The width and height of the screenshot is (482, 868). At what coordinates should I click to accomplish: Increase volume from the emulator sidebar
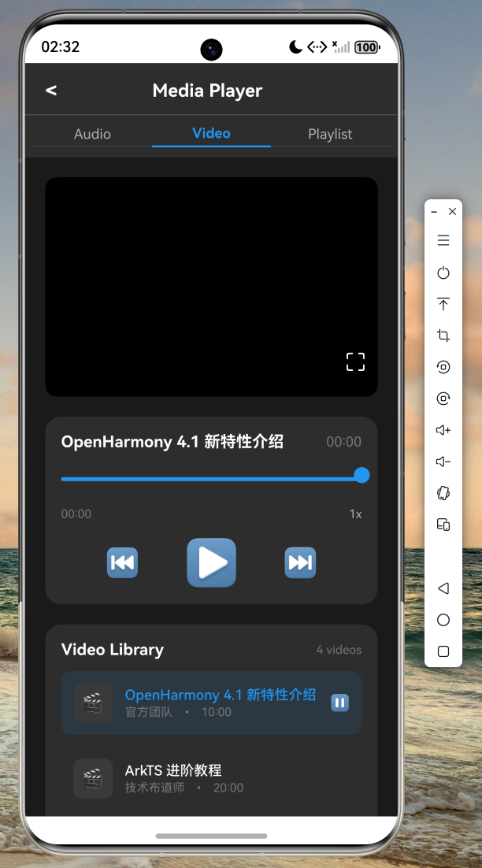[x=443, y=429]
